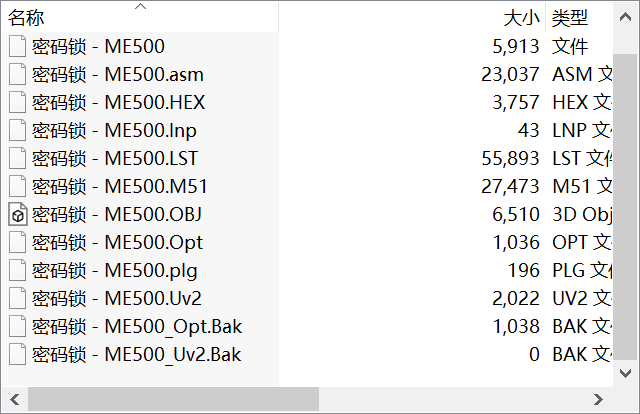The image size is (640, 414).
Task: Click the file icon of 密码锁 - ME500.asm
Action: pos(18,74)
